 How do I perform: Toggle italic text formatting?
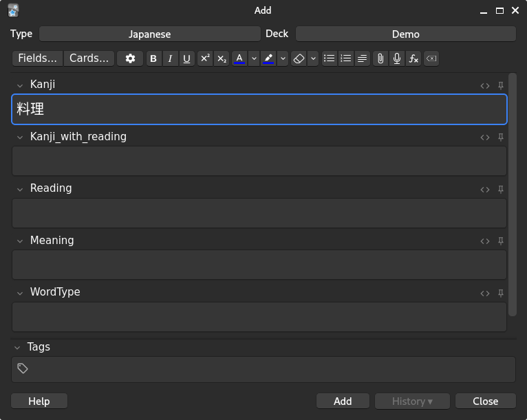(170, 59)
